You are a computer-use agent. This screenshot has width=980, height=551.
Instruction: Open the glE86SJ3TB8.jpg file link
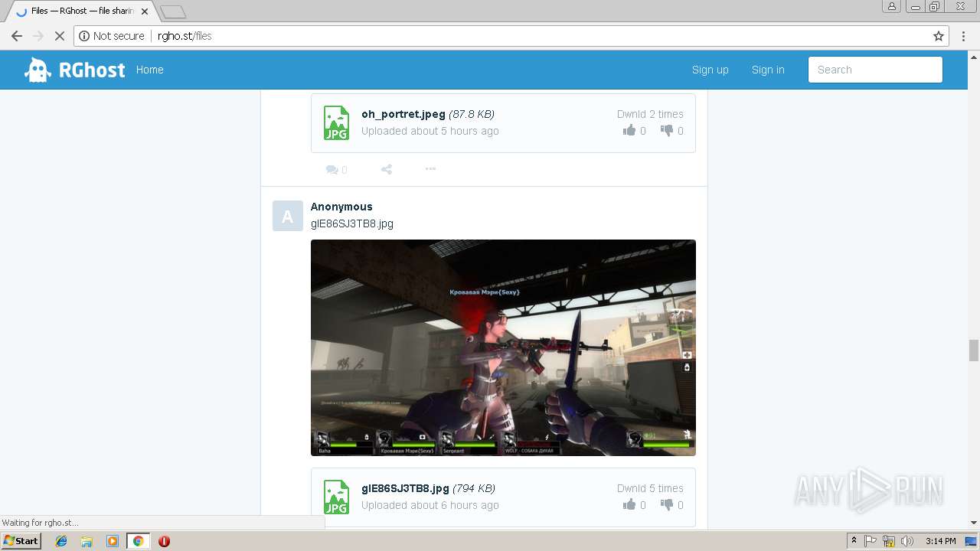coord(405,488)
